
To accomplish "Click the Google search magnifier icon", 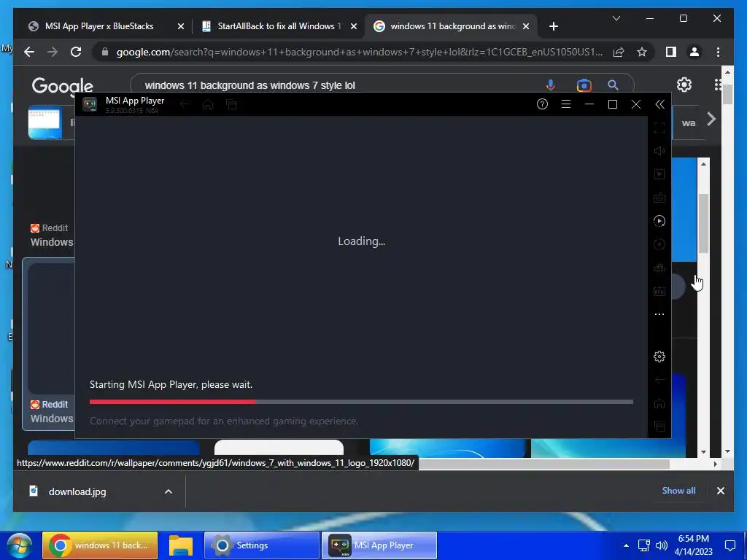I will click(613, 85).
